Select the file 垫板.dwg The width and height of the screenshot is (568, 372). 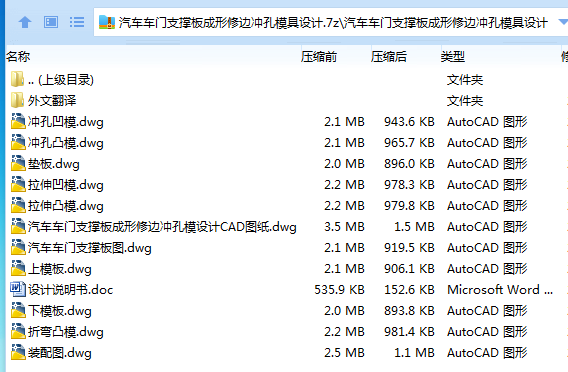[x=54, y=164]
